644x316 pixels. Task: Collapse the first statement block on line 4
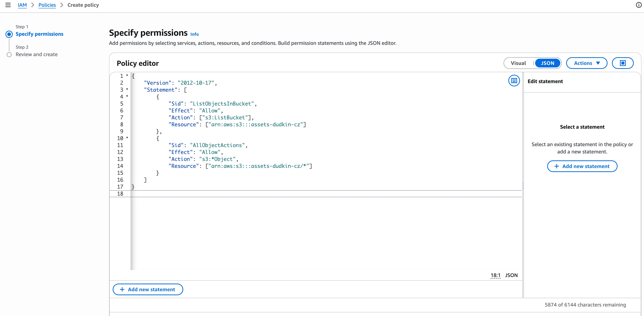[x=127, y=96]
